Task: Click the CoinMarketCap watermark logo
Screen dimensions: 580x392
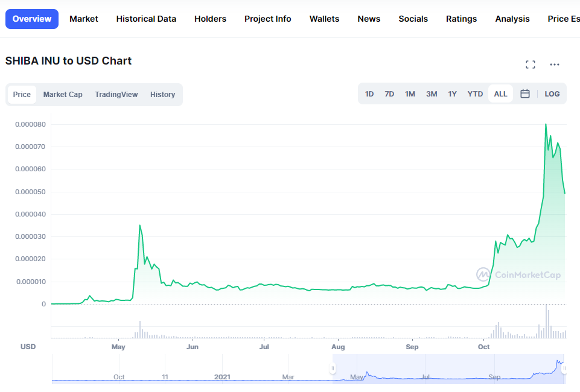Action: (518, 274)
